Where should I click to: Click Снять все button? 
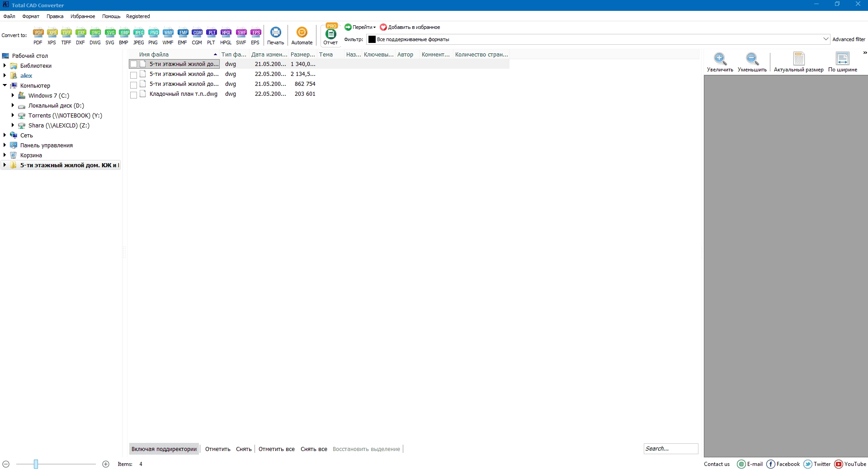click(314, 449)
